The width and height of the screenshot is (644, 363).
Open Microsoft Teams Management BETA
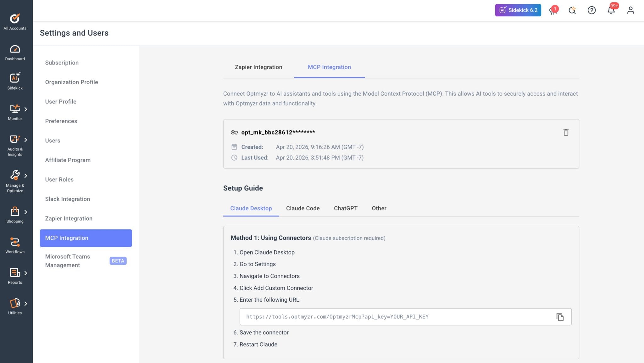click(x=86, y=261)
